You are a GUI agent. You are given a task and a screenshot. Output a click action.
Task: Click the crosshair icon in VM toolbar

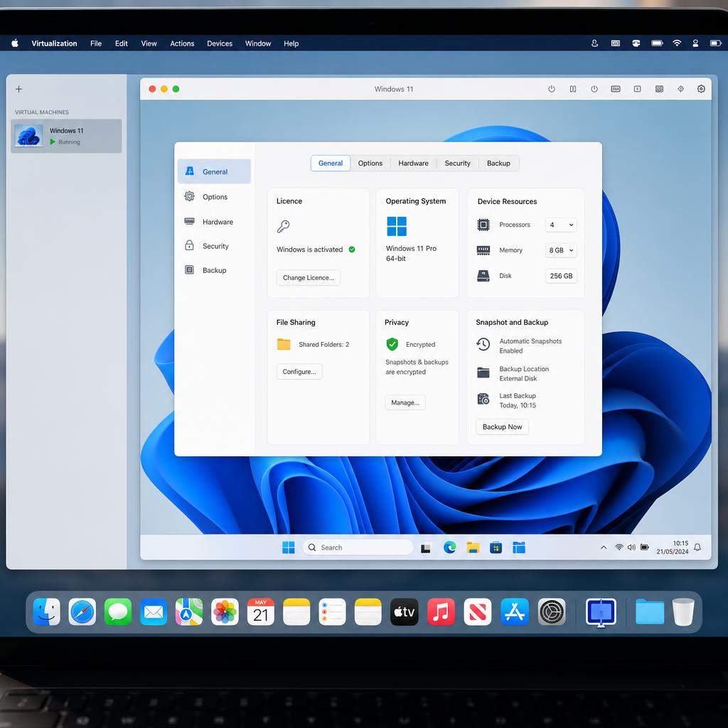tap(680, 89)
